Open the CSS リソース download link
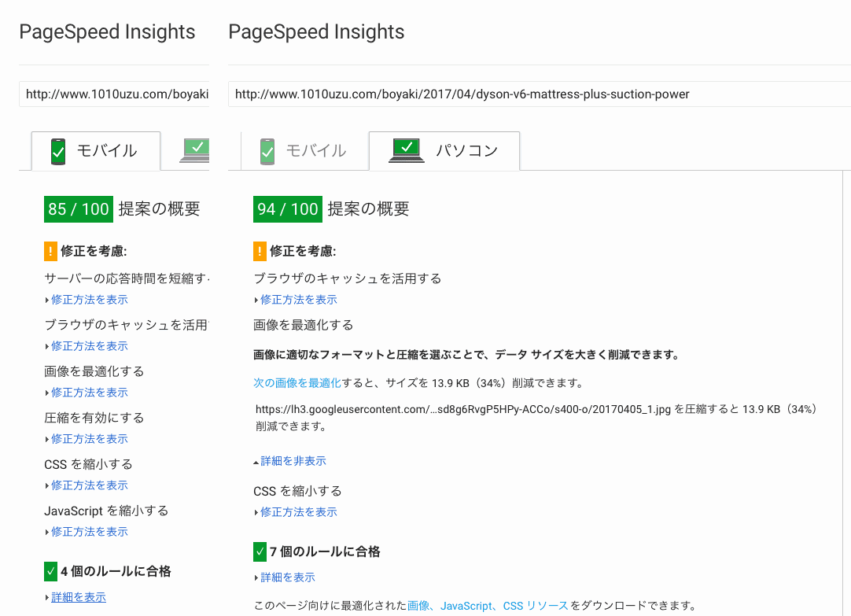 536,606
